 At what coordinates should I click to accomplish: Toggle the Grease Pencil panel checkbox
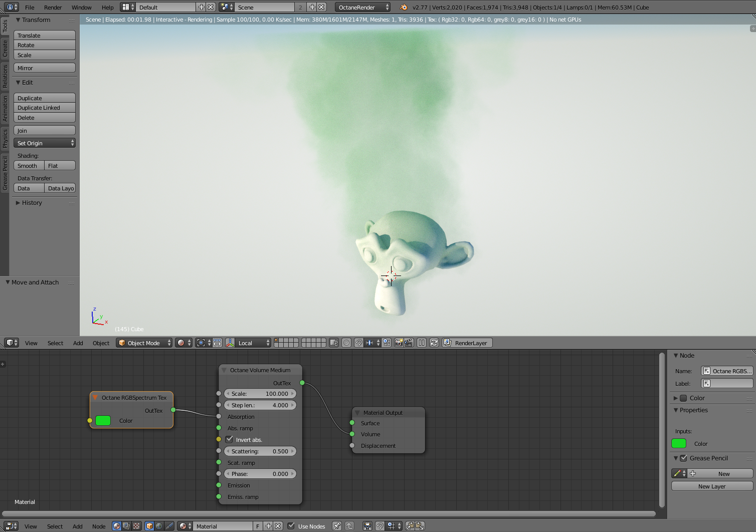tap(683, 458)
